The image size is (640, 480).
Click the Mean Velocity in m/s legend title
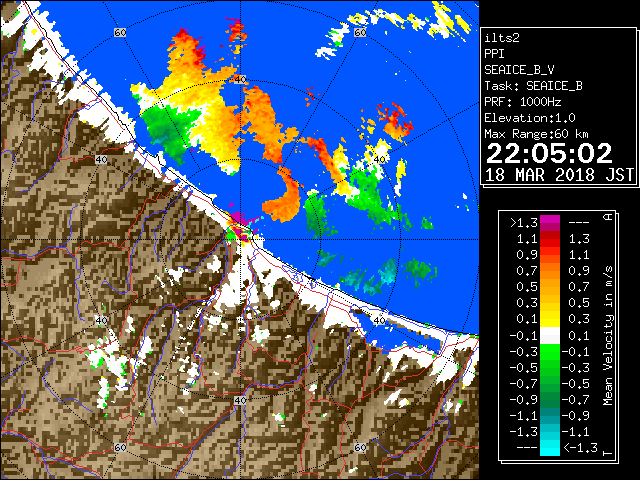click(x=608, y=336)
